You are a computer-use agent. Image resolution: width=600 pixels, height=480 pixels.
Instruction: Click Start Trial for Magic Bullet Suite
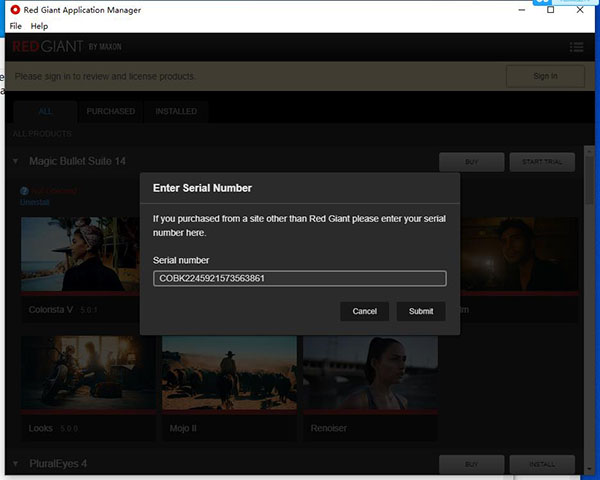[542, 162]
